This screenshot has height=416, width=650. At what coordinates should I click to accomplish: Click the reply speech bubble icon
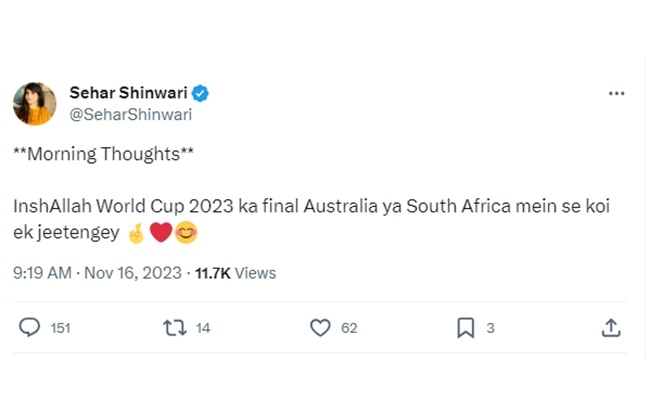(30, 327)
